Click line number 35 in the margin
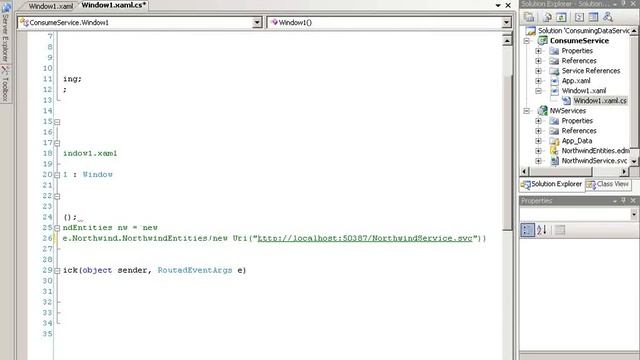Image resolution: width=640 pixels, height=360 pixels. tap(48, 334)
